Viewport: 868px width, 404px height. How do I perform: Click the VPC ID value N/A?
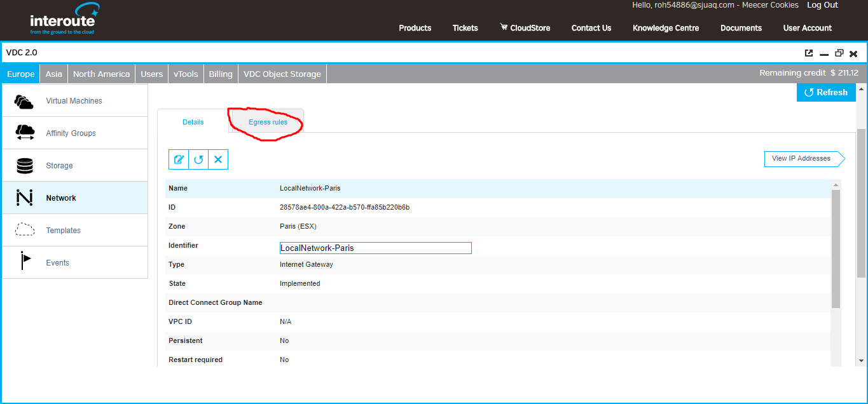(286, 321)
